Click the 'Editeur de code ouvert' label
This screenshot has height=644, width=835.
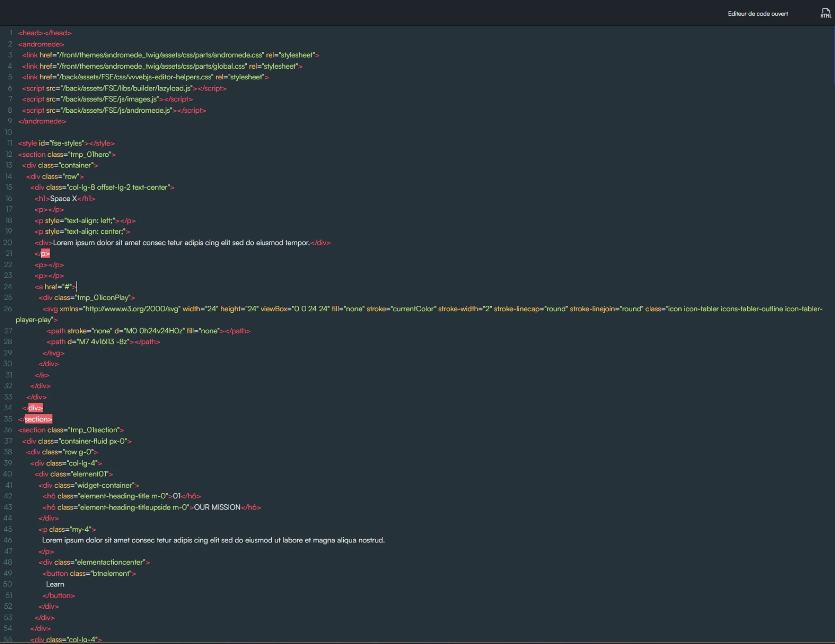758,14
